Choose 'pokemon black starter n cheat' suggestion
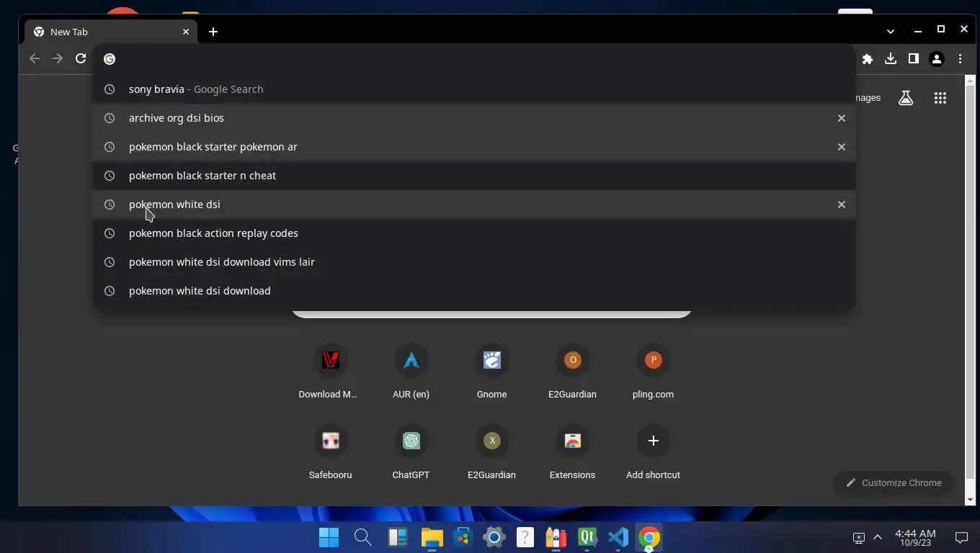The height and width of the screenshot is (553, 980). point(474,176)
